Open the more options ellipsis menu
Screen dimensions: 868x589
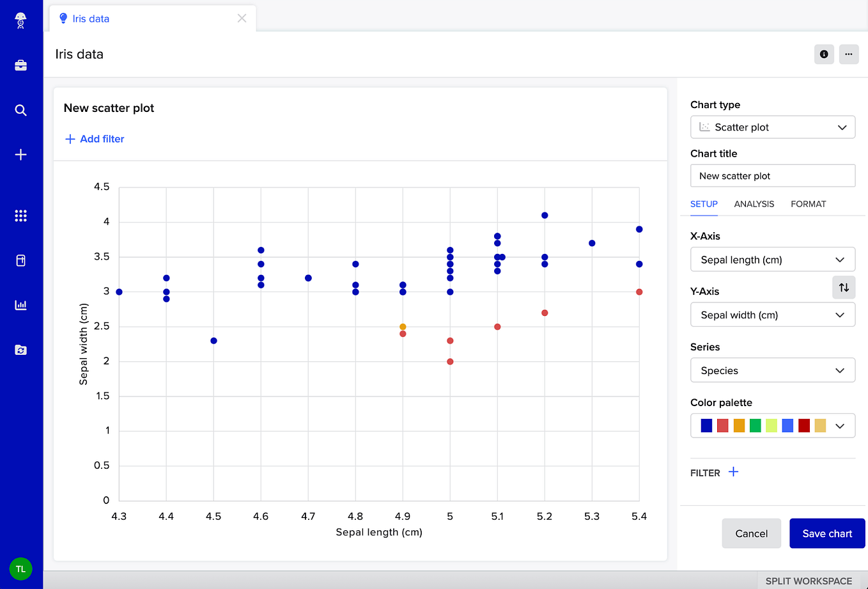(x=849, y=54)
